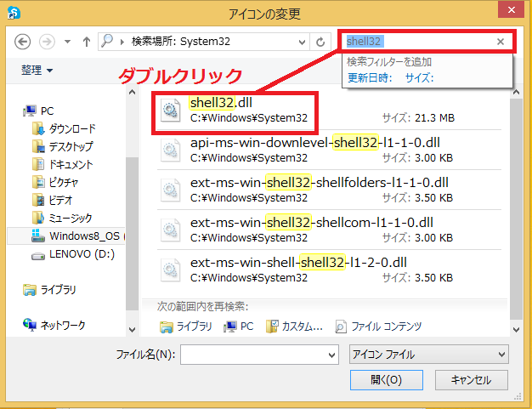Click the api-ms-win-downlevel-shell32 dll icon
The image size is (532, 409).
pos(170,150)
